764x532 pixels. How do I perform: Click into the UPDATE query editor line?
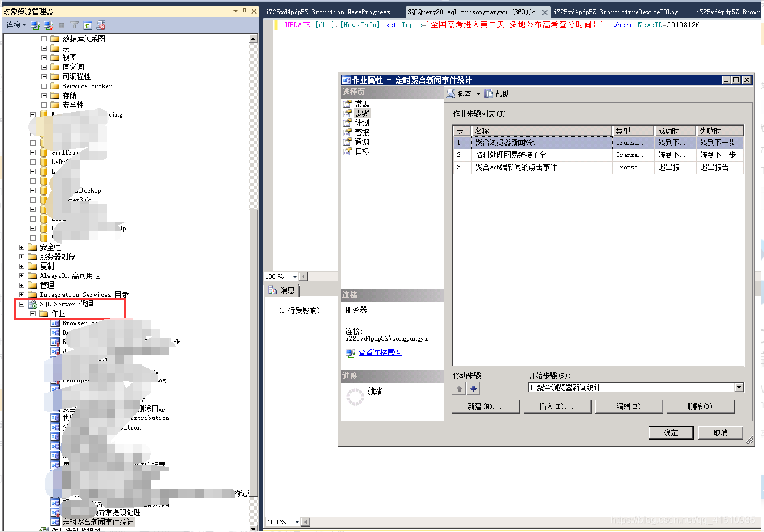click(494, 25)
